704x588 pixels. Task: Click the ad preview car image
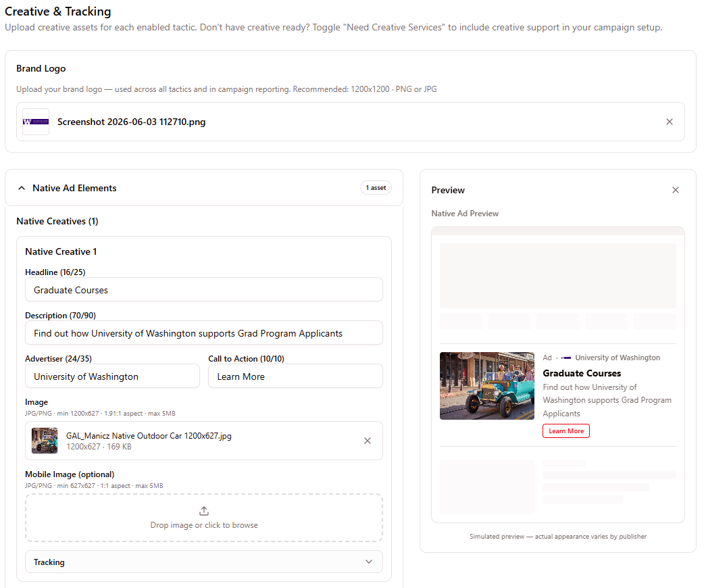[x=486, y=386]
